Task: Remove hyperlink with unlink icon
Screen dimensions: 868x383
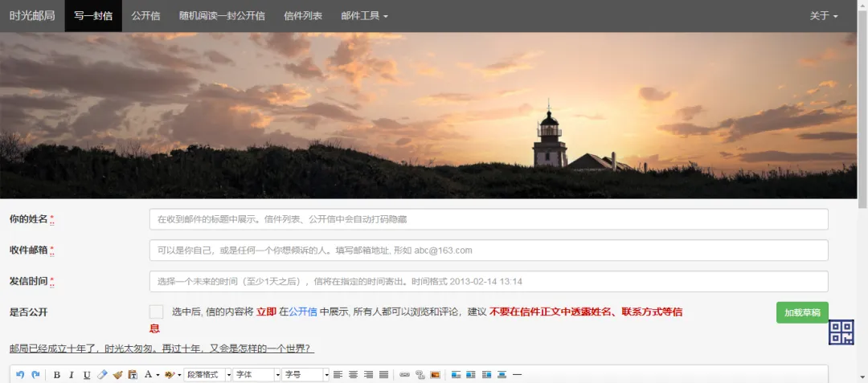Action: 420,375
